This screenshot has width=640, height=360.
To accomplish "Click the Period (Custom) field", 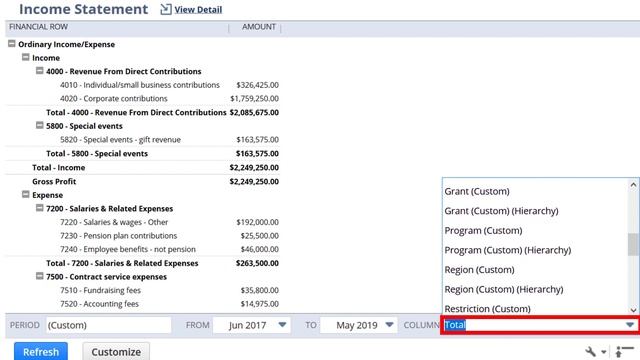I will pos(109,325).
